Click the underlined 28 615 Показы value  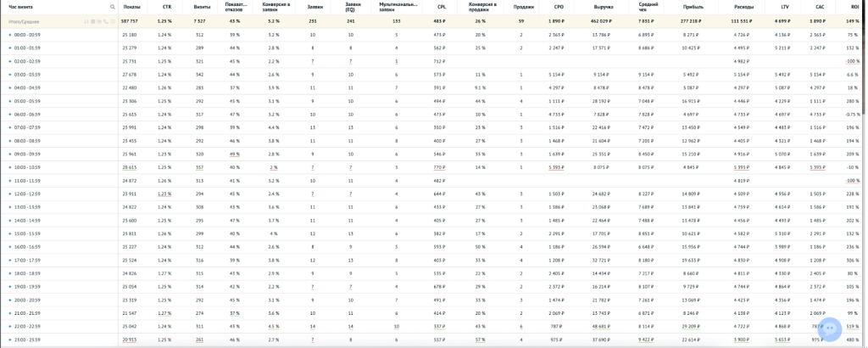[130, 168]
